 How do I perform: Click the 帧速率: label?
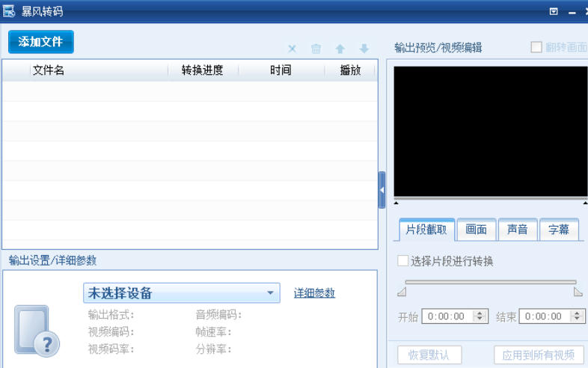213,331
